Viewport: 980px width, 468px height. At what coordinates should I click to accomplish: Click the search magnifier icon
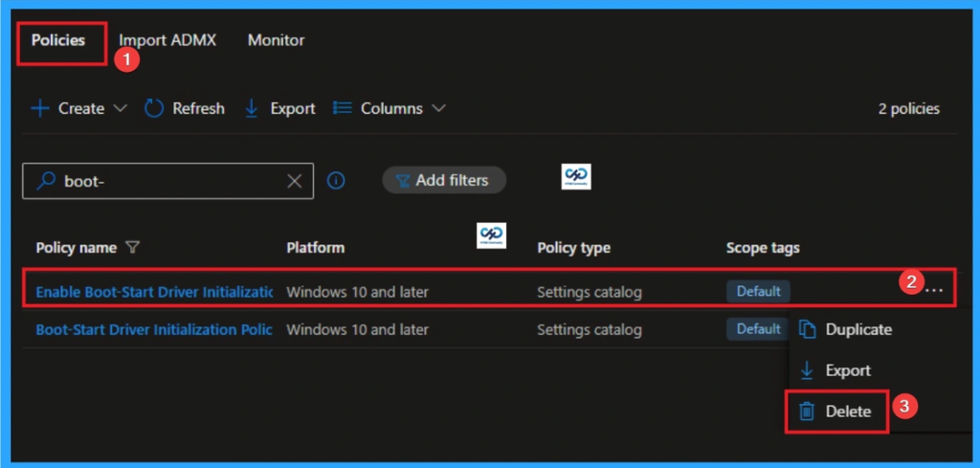coord(46,181)
